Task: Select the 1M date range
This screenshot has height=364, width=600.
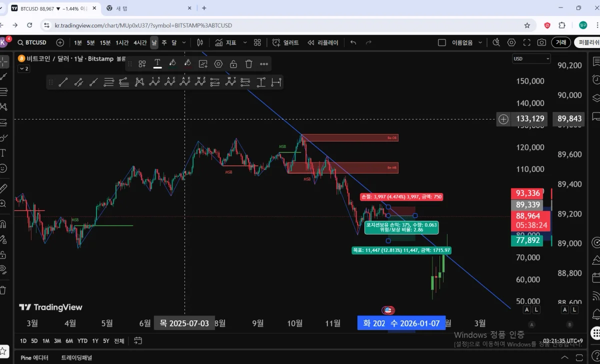Action: coord(46,341)
